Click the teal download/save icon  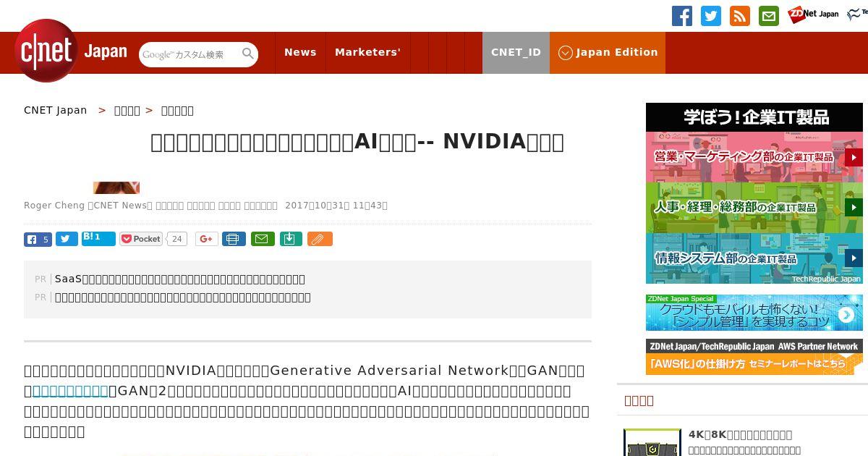coord(290,239)
